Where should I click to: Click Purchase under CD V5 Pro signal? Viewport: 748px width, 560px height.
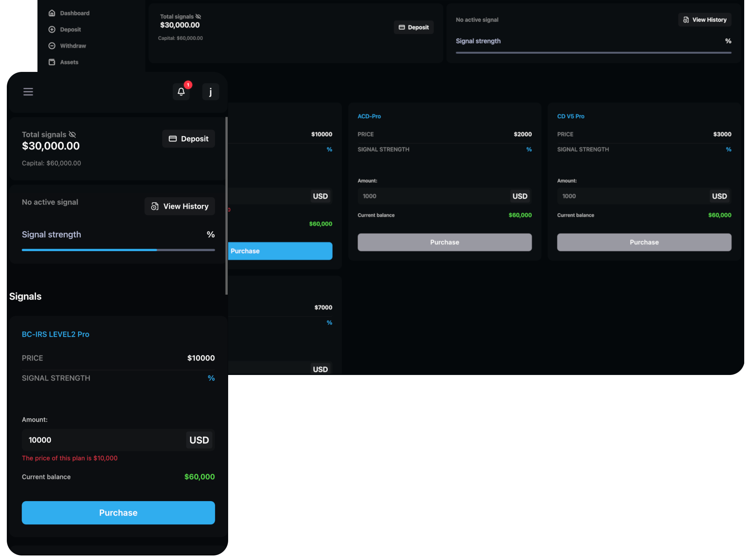pos(644,242)
